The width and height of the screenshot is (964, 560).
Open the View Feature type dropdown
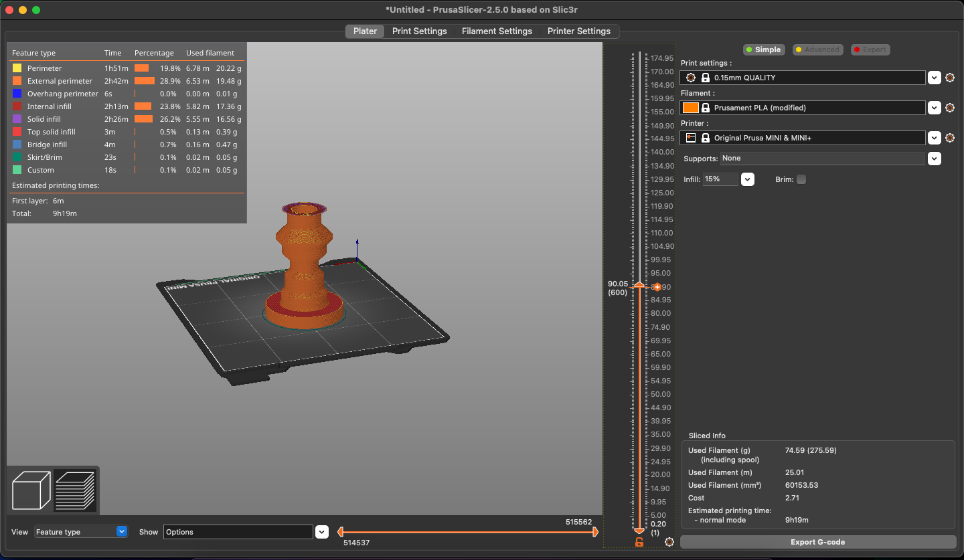tap(81, 532)
